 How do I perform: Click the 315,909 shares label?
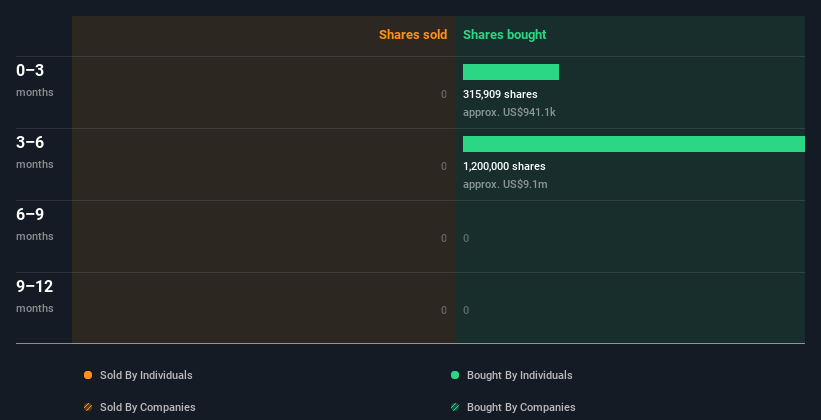tap(500, 94)
